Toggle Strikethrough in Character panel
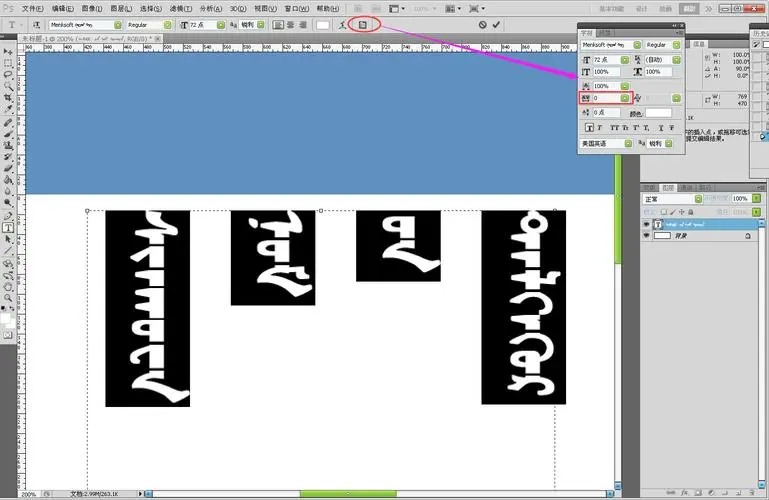Screen dimensions: 769x500 (x=672, y=127)
